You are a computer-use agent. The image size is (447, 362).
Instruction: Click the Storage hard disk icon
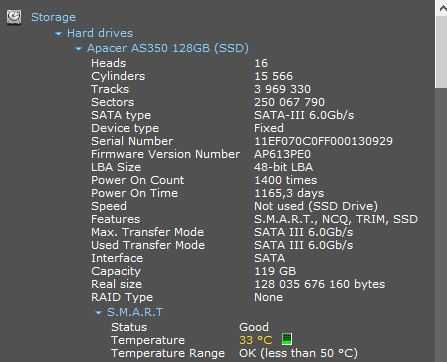click(14, 17)
